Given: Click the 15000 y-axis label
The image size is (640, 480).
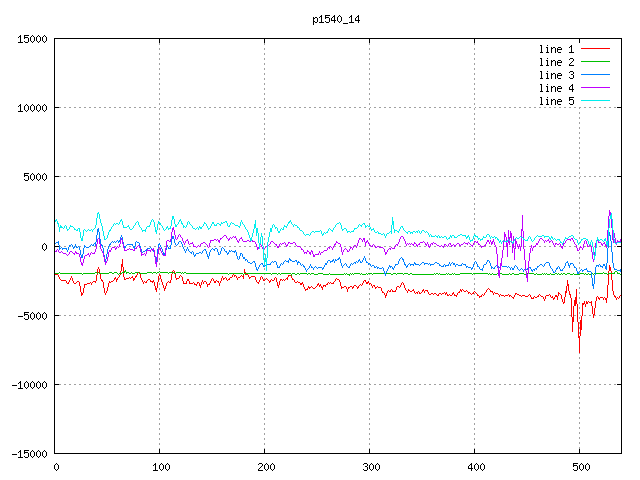Looking at the screenshot, I should coord(32,39).
